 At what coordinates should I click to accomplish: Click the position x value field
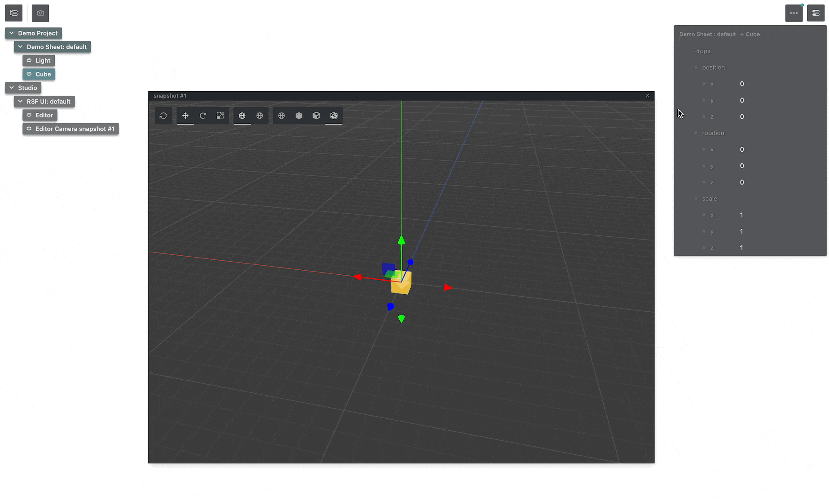pyautogui.click(x=742, y=84)
